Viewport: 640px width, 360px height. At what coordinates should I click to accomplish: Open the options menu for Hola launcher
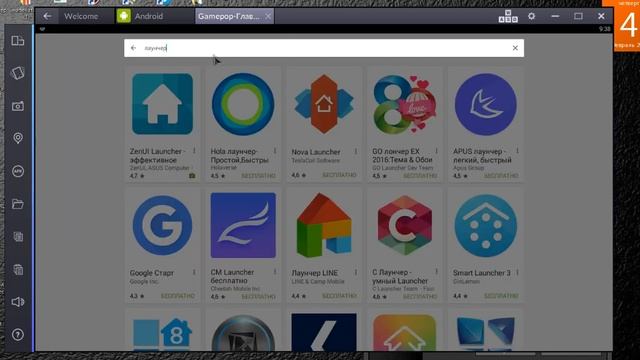275,151
